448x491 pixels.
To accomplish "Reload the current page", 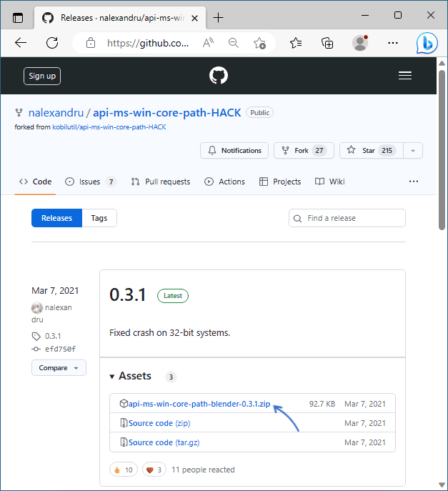I will [x=52, y=43].
